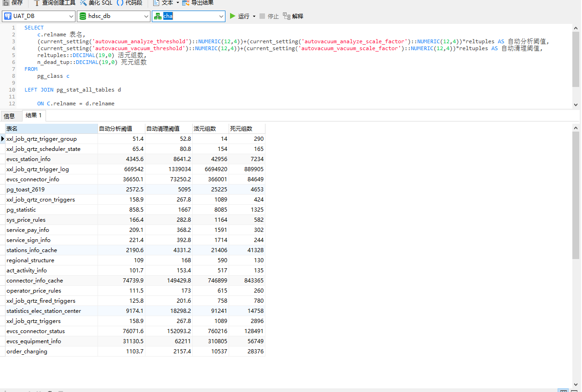Click the Stop (停止) button

tap(269, 16)
